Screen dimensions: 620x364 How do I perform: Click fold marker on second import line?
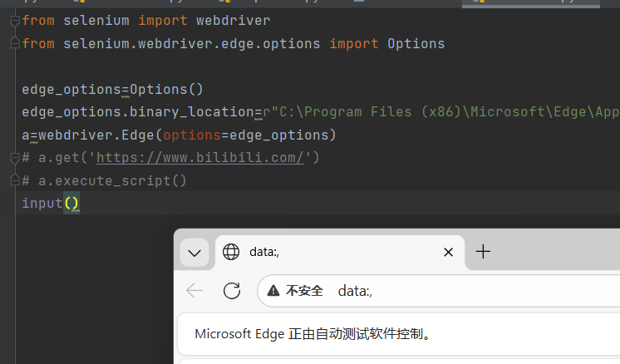pos(15,43)
